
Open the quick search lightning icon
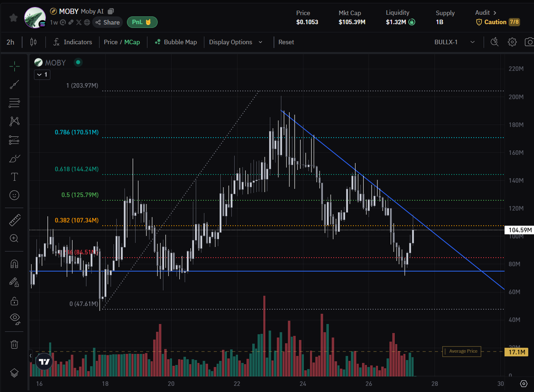[494, 42]
